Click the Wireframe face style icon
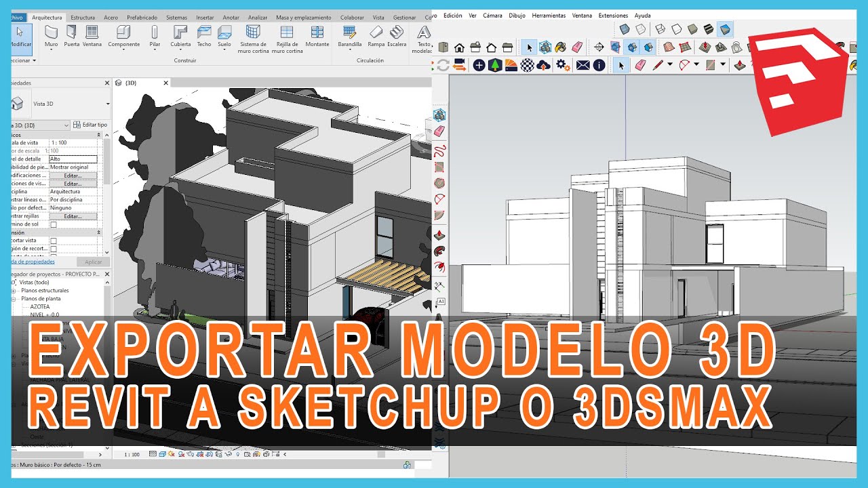 click(x=660, y=30)
